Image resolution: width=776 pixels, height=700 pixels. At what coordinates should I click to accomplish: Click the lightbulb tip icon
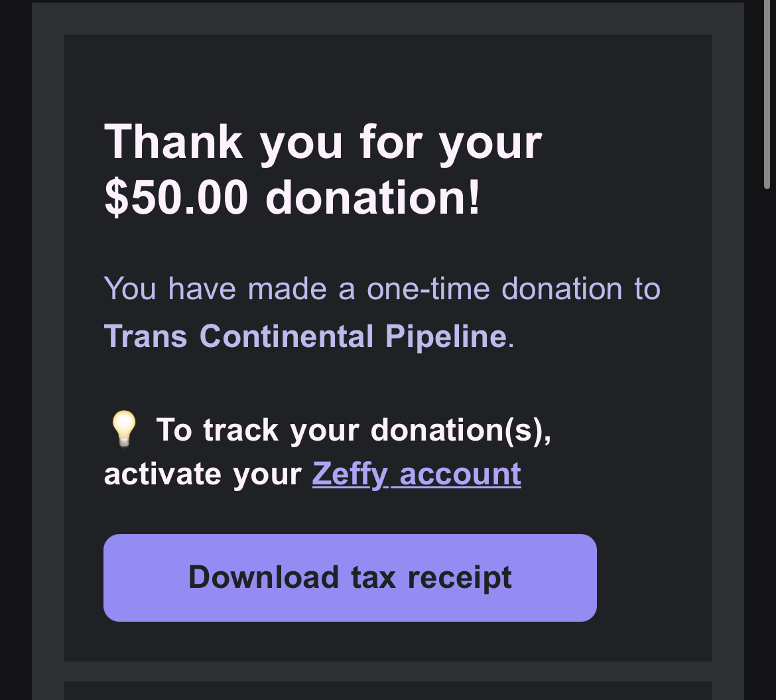(123, 428)
